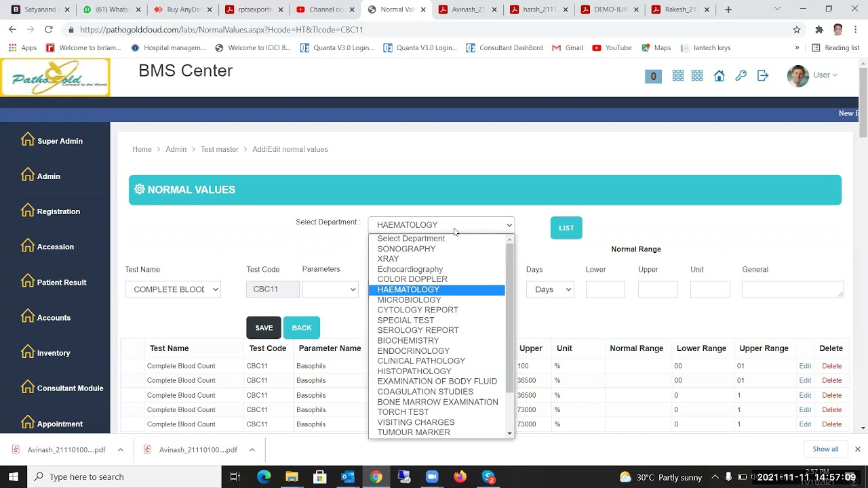Viewport: 868px width, 488px height.
Task: Open Outlook from taskbar
Action: tap(347, 476)
